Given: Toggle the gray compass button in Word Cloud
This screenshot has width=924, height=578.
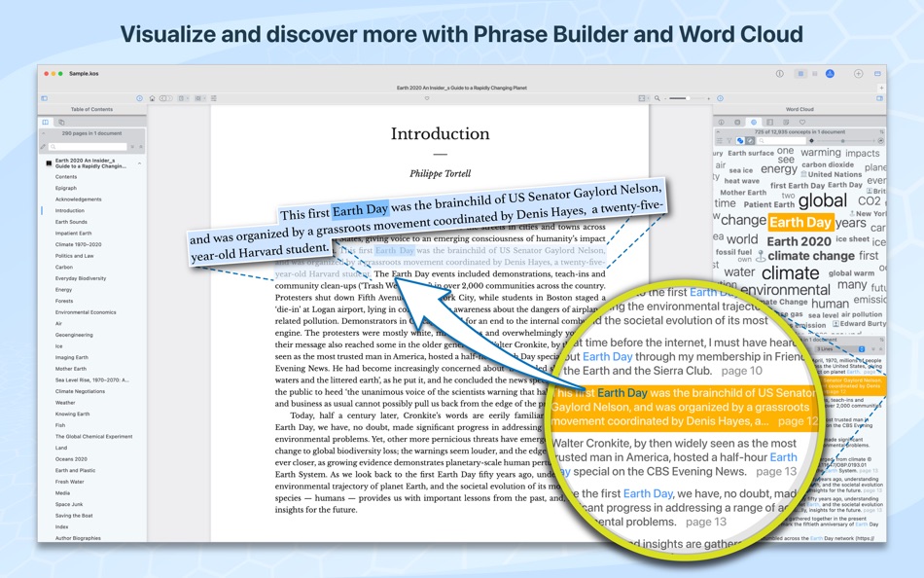Looking at the screenshot, I should [750, 141].
